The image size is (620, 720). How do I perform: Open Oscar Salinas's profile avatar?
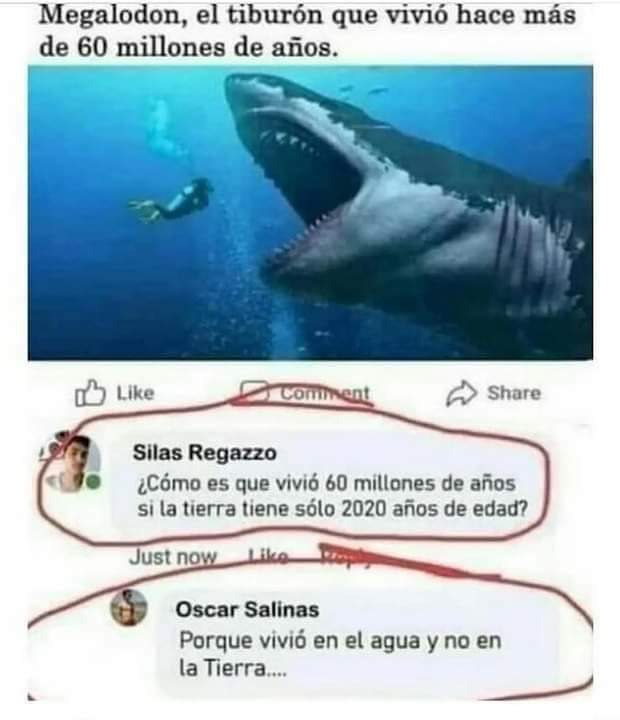click(x=129, y=608)
